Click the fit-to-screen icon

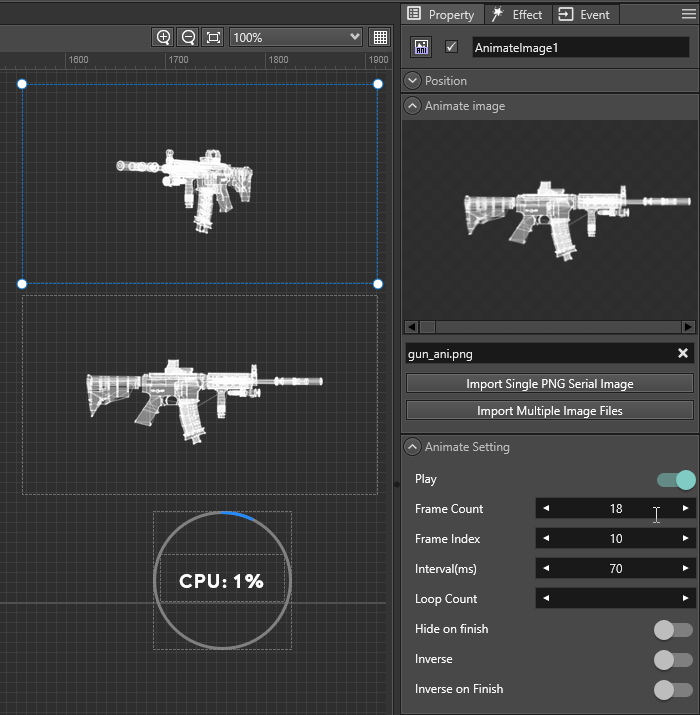(213, 37)
